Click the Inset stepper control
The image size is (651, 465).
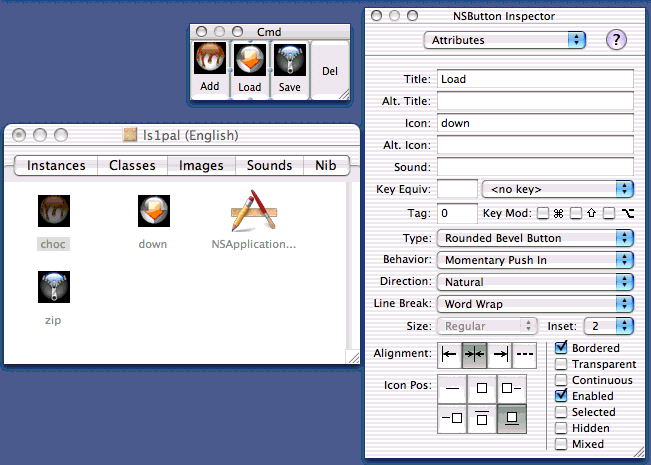pos(626,326)
